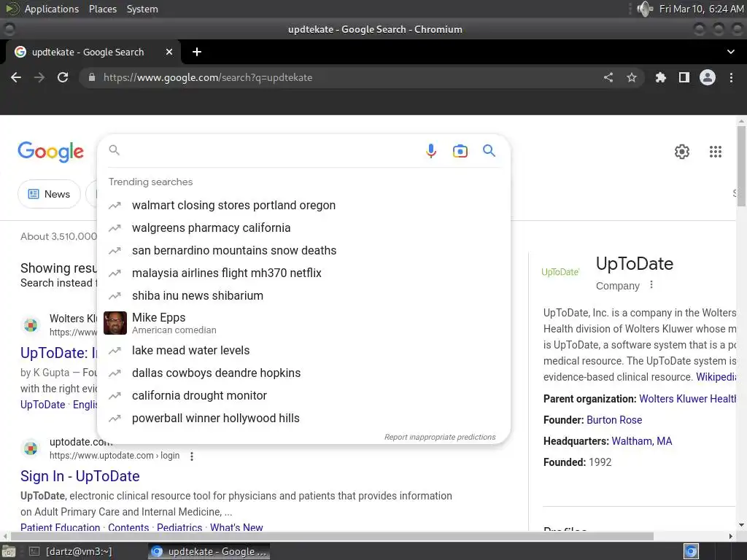Viewport: 747px width, 560px height.
Task: Select suggestion california drought monitor
Action: coord(303,396)
